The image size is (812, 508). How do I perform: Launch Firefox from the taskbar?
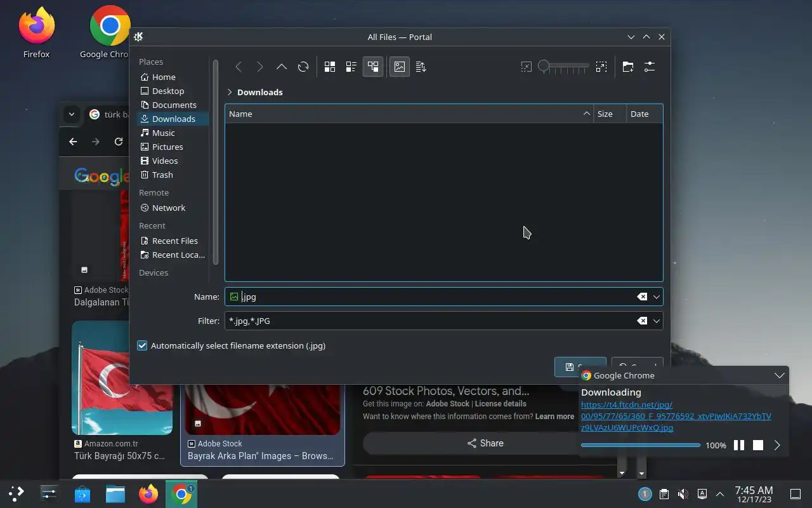click(x=148, y=493)
